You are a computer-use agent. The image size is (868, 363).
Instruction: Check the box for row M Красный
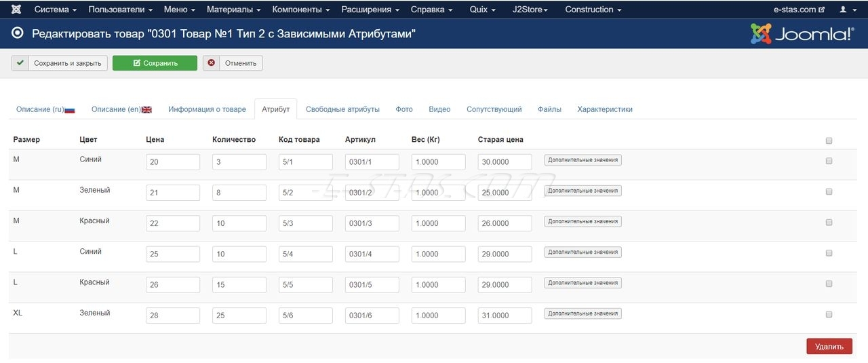(x=829, y=223)
